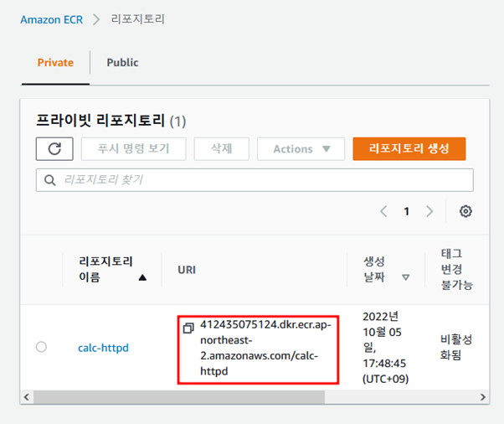Click the scrollbar left arrow
The image size is (504, 424).
(x=27, y=397)
